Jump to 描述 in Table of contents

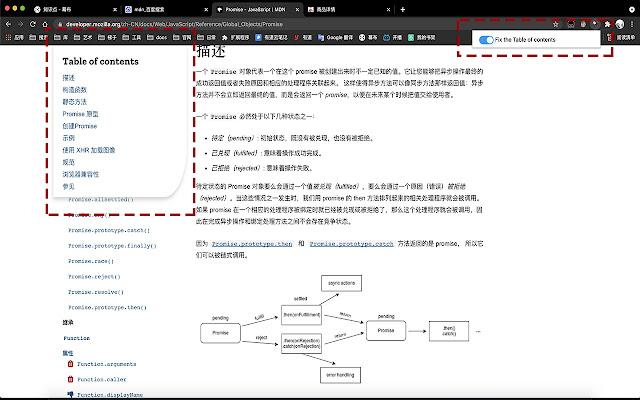(x=69, y=78)
